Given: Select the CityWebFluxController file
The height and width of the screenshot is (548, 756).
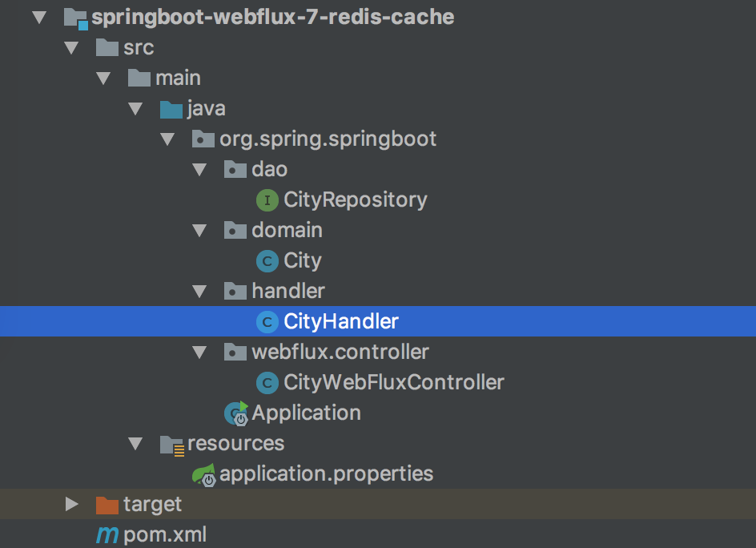Looking at the screenshot, I should pyautogui.click(x=393, y=383).
